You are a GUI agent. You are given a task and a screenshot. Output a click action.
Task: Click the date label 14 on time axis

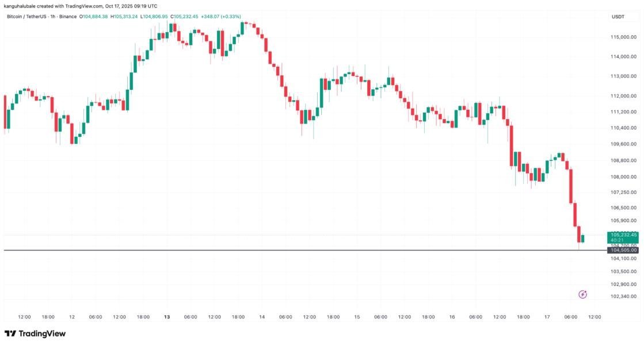point(262,317)
